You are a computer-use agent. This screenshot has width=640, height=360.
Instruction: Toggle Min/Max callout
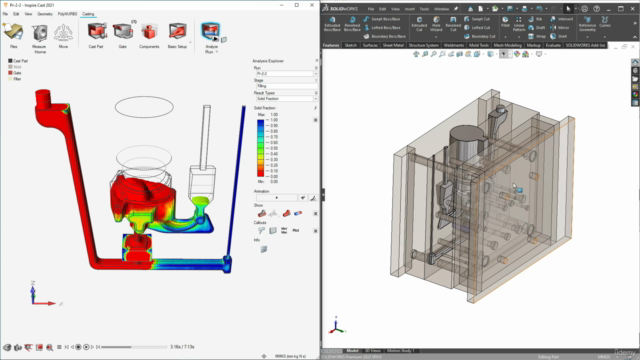[x=284, y=231]
